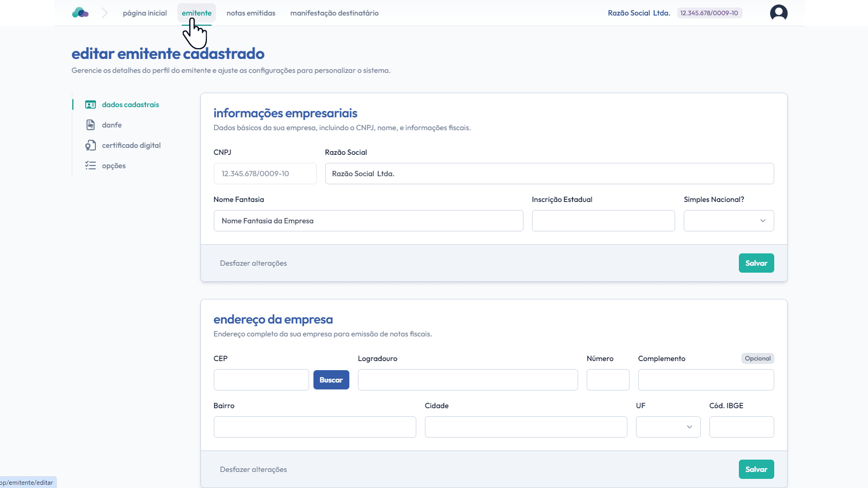Click Desfazer alterações under informações empresariais
Image resolution: width=868 pixels, height=488 pixels.
click(x=253, y=263)
